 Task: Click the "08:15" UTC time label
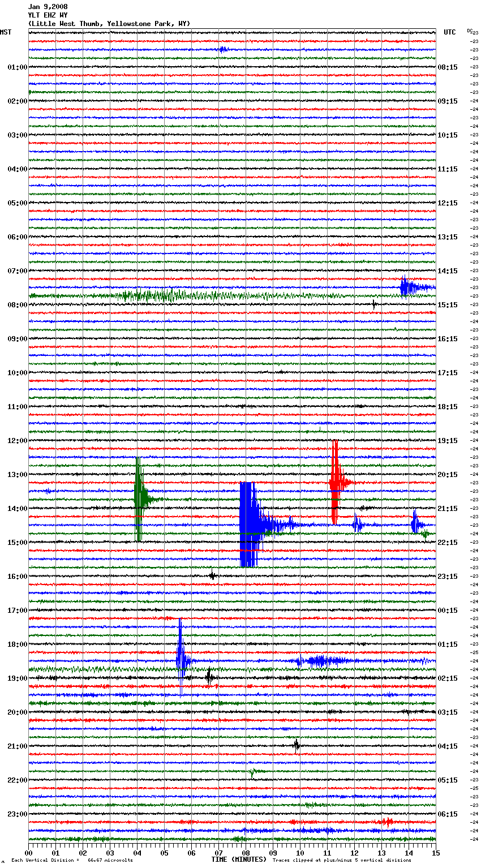(x=448, y=67)
